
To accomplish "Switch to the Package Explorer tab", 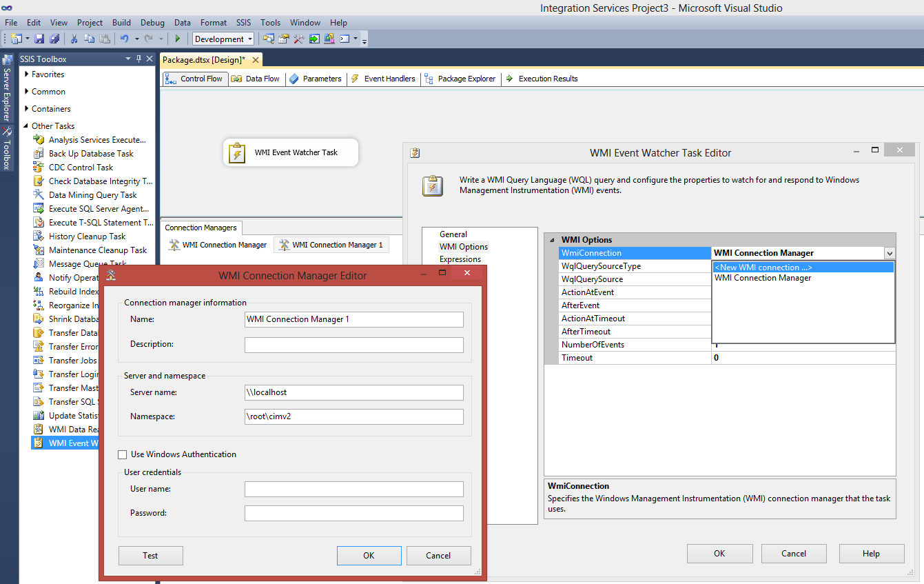I will [x=460, y=79].
